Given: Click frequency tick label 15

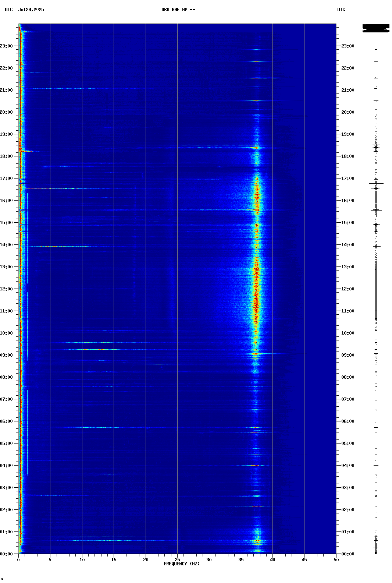Looking at the screenshot, I should (x=114, y=560).
